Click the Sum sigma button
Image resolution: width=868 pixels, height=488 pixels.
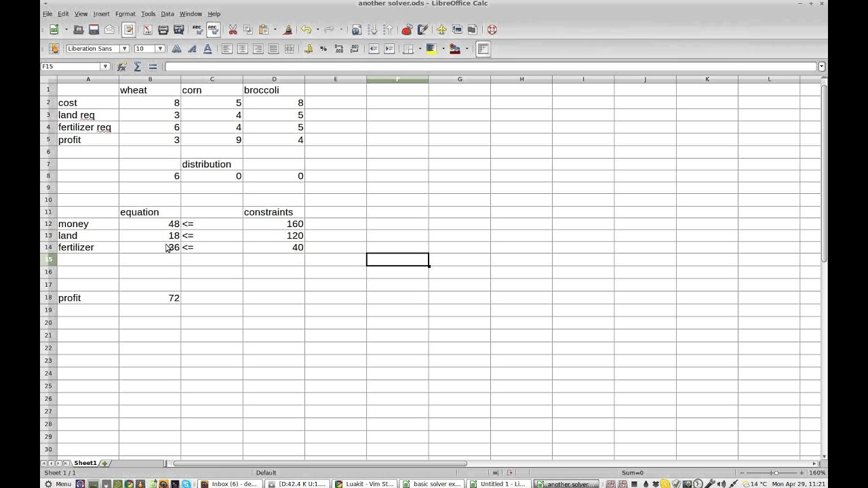point(137,66)
